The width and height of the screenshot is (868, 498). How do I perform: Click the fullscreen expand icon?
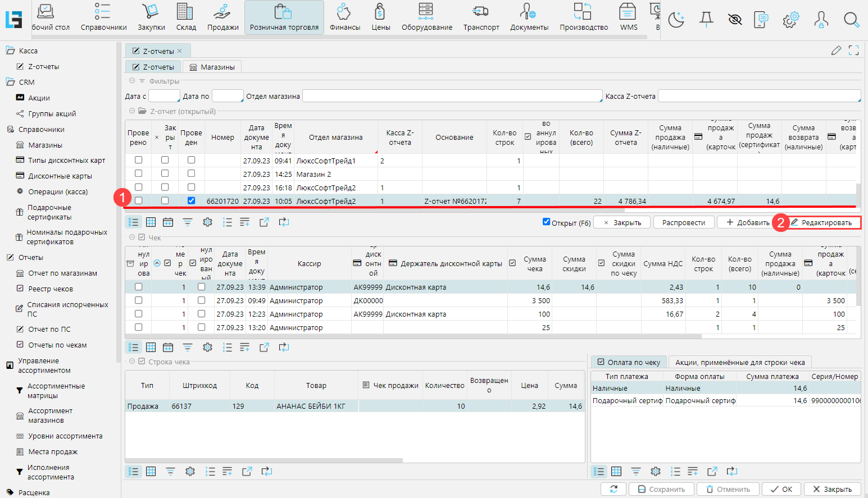(853, 51)
